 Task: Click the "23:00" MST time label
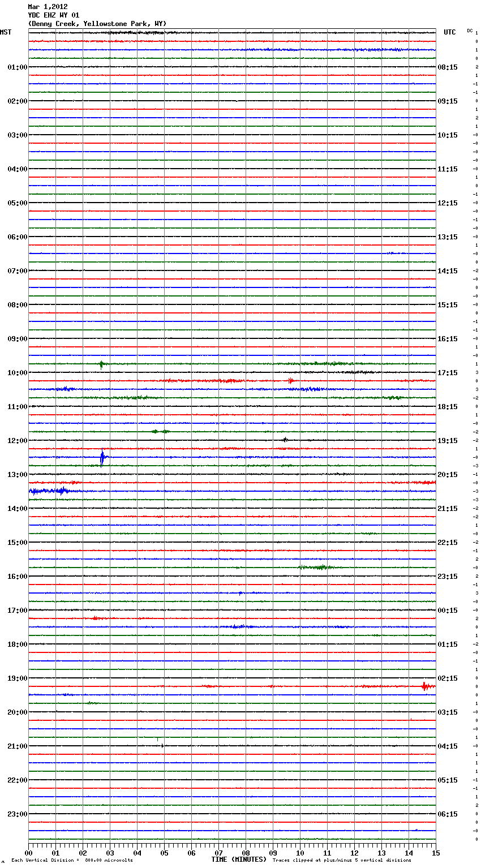[x=18, y=814]
